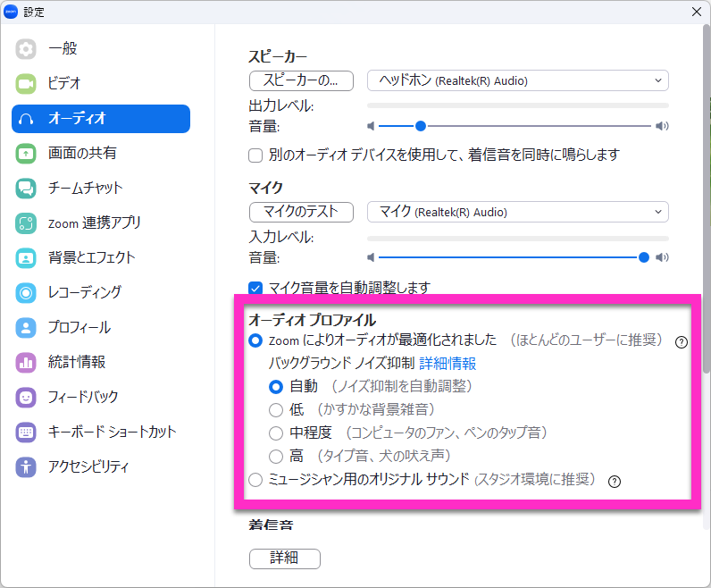
Task: Click the speaker 出力レベル bar
Action: point(518,105)
